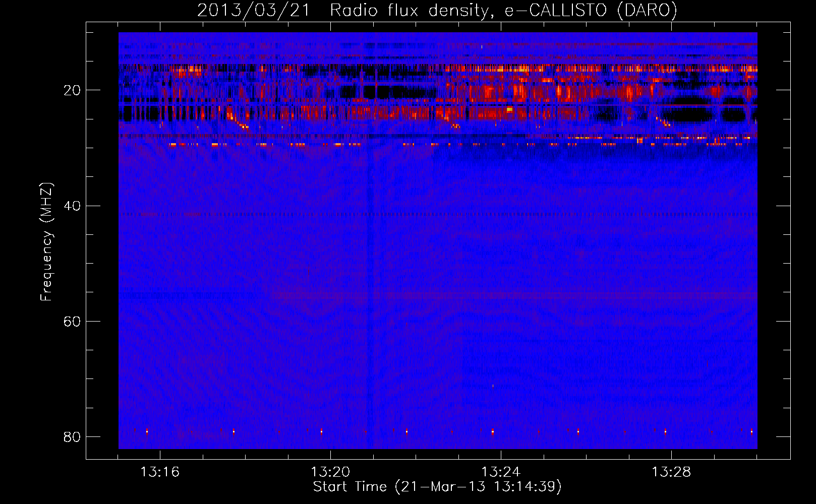Click the "Frequency (MHZ)" axis label
Image resolution: width=816 pixels, height=504 pixels.
[46, 242]
